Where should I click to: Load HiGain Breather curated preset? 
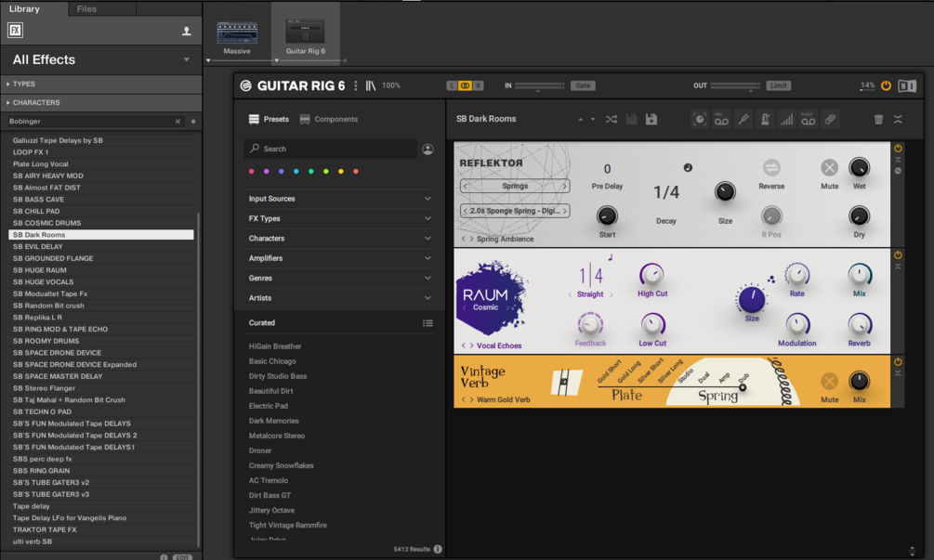point(274,346)
